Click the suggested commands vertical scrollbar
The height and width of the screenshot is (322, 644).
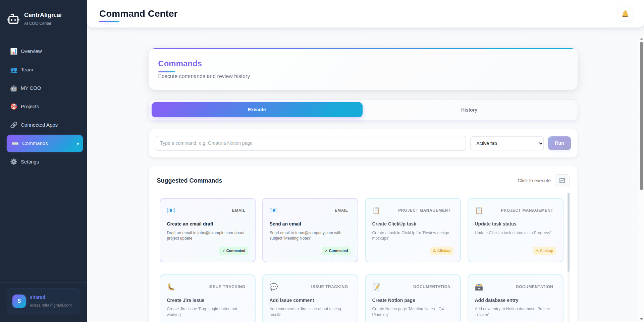click(568, 232)
